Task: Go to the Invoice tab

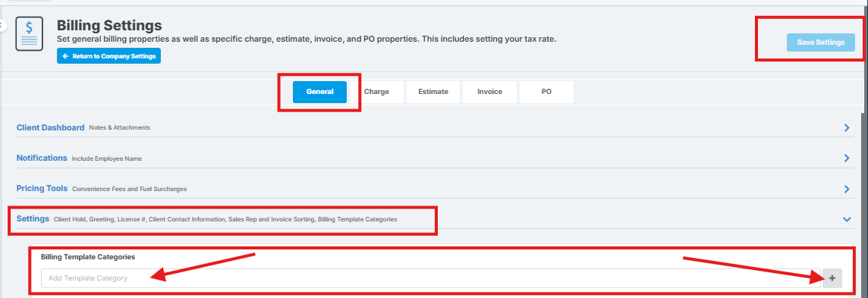Action: point(489,92)
